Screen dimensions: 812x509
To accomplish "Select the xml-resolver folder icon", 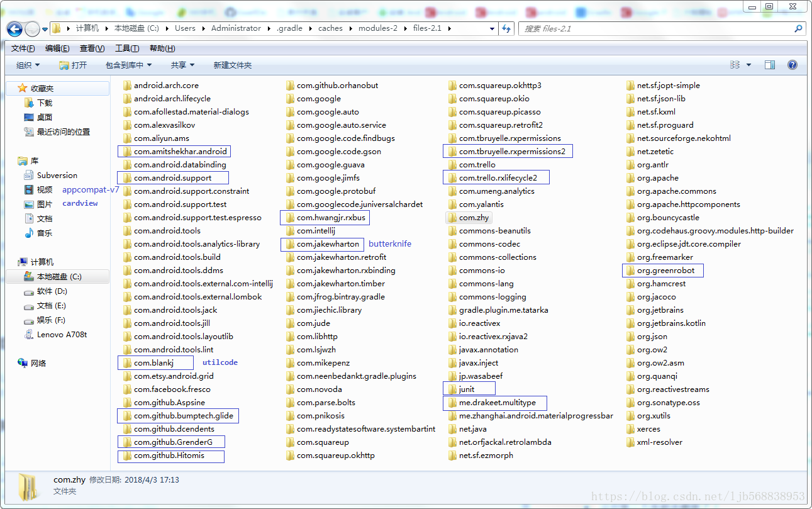I will tap(630, 442).
